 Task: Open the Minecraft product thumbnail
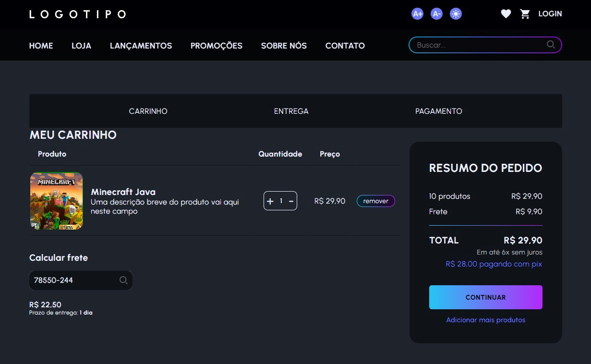tap(57, 201)
